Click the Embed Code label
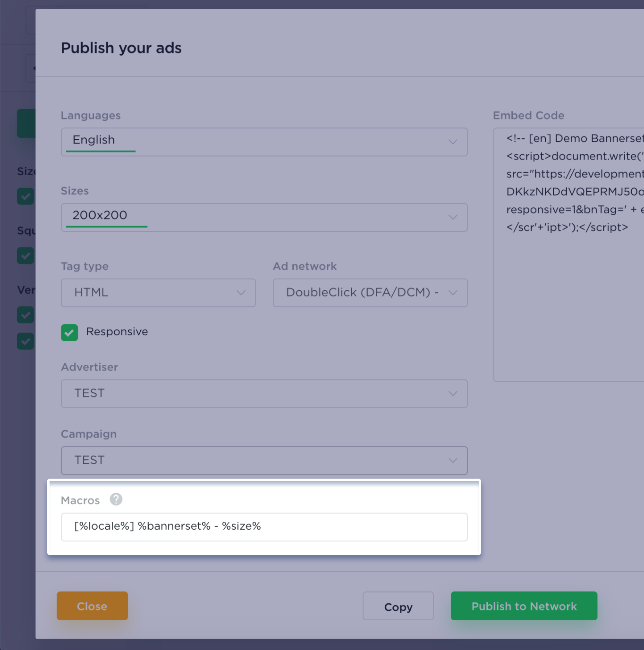Screen dimensions: 644x650 pyautogui.click(x=529, y=116)
